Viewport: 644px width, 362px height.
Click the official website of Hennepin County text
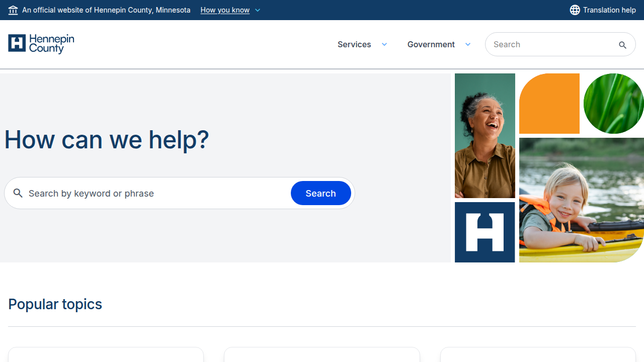pos(106,10)
